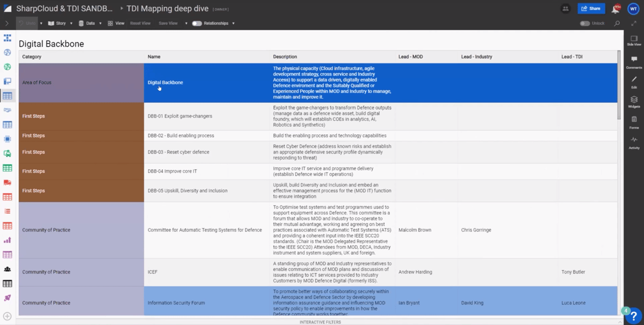Viewport: 644px width, 325px height.
Task: Toggle the Relationships switch
Action: [x=197, y=24]
